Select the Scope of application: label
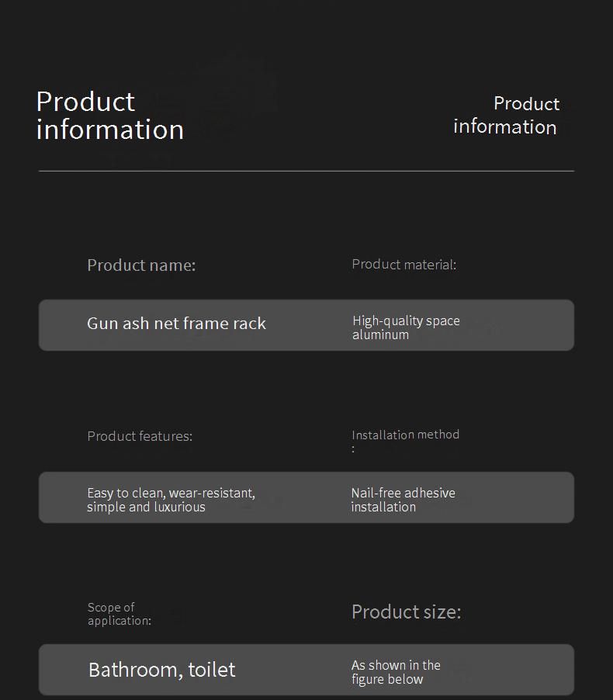Viewport: 613px width, 700px height. (x=119, y=614)
